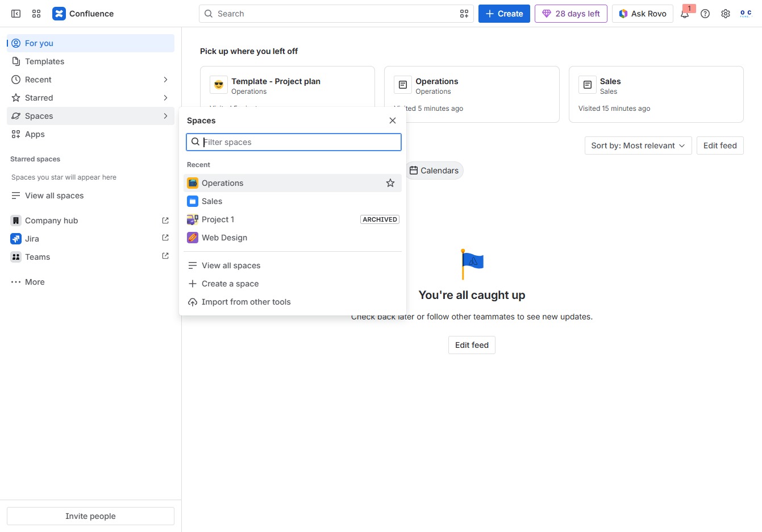Open Apps in sidebar

90,134
